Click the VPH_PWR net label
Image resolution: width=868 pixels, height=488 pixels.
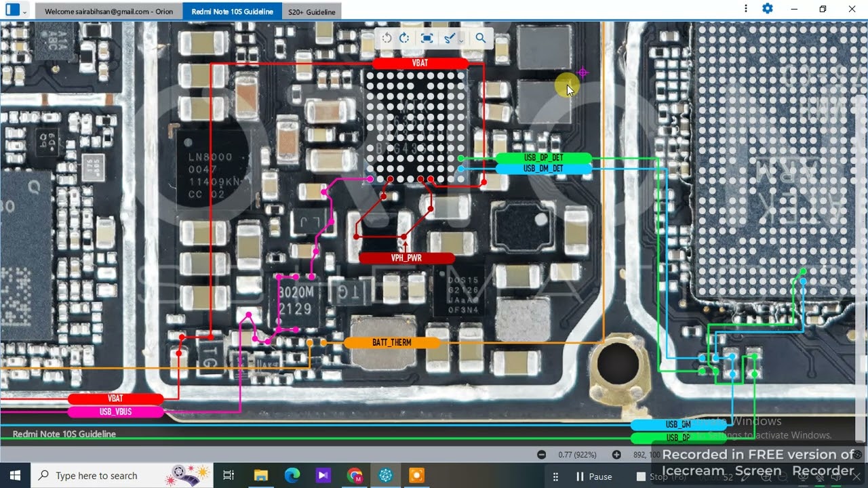(406, 258)
